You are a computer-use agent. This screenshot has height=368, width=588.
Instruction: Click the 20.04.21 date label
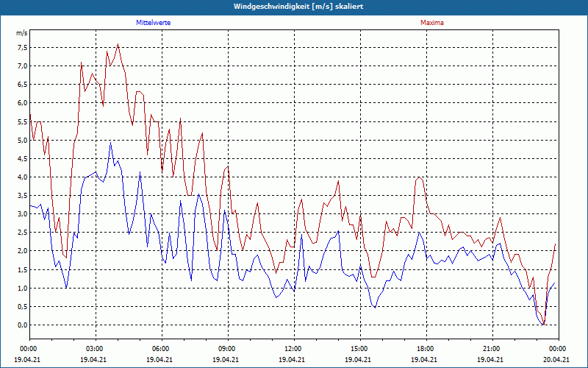click(x=556, y=359)
